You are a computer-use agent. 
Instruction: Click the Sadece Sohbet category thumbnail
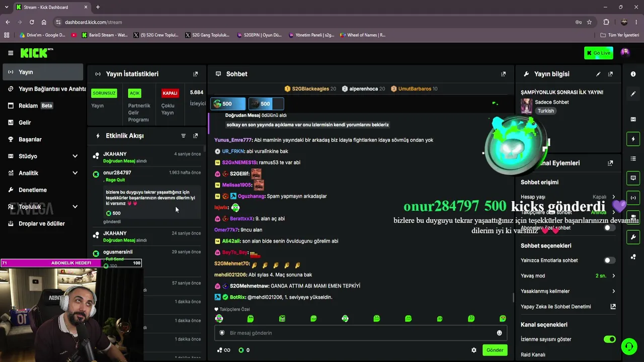tap(526, 106)
